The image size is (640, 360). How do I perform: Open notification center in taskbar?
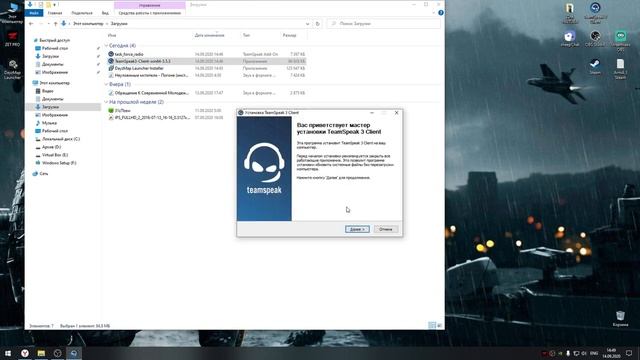[x=629, y=353]
